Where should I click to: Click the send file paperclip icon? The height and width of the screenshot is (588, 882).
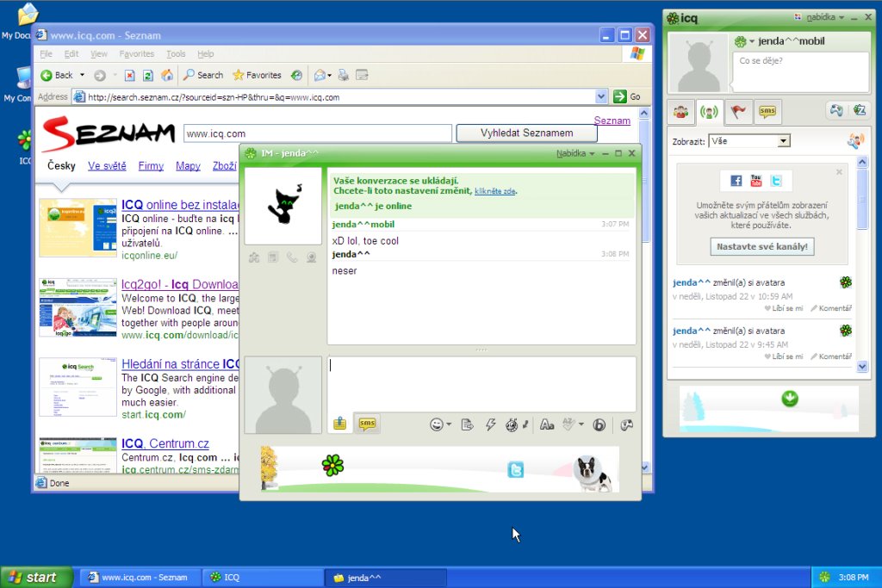pyautogui.click(x=339, y=424)
